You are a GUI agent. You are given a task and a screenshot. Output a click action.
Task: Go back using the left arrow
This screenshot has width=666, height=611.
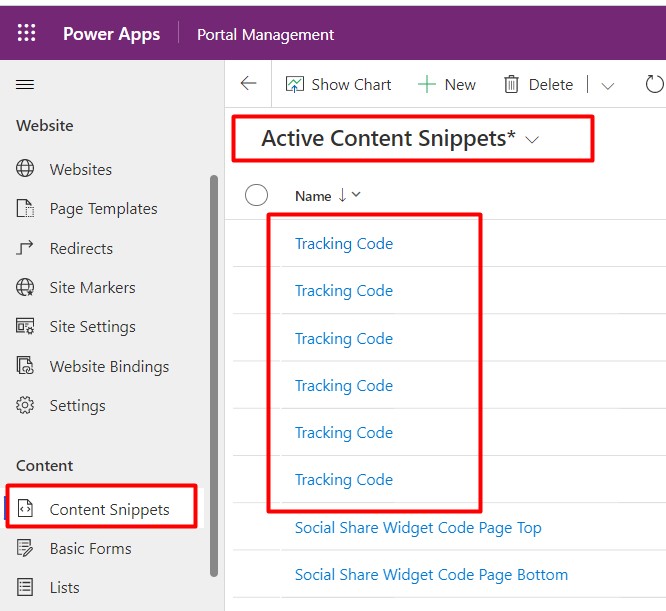[x=248, y=83]
